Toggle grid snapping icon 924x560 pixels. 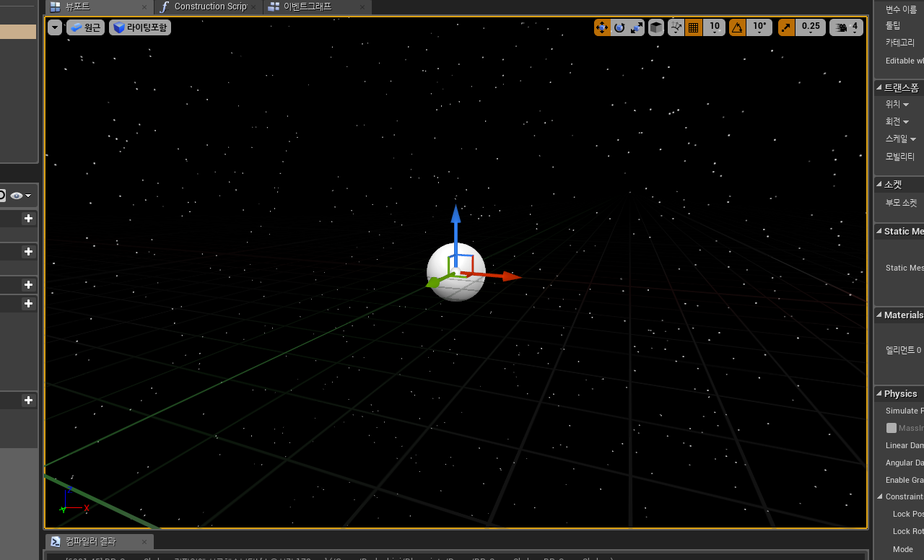point(694,27)
